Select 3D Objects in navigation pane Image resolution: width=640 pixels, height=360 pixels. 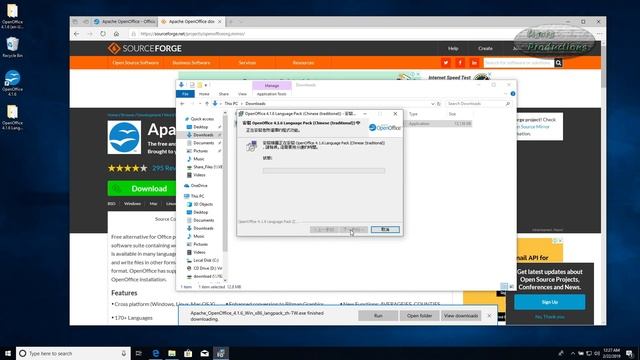pyautogui.click(x=203, y=204)
